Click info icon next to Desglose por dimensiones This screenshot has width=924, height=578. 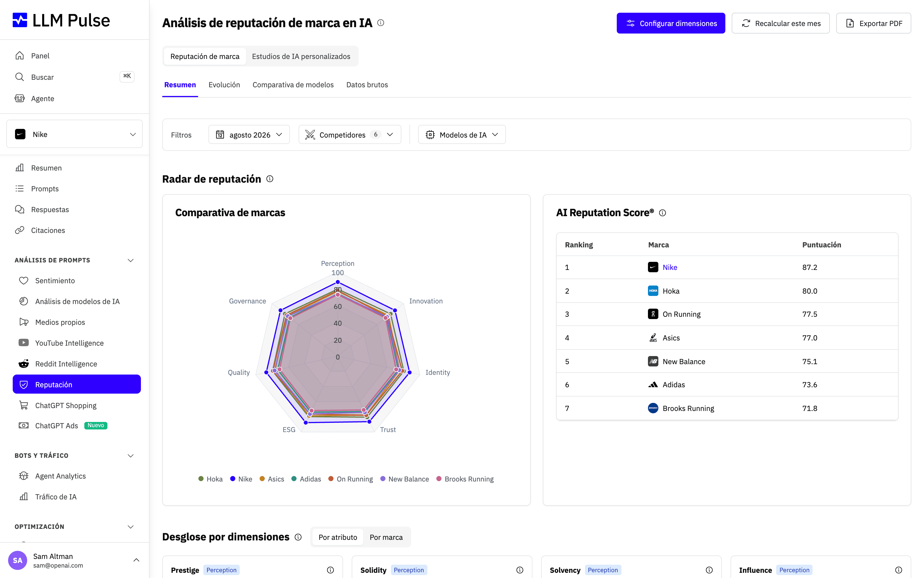point(298,537)
